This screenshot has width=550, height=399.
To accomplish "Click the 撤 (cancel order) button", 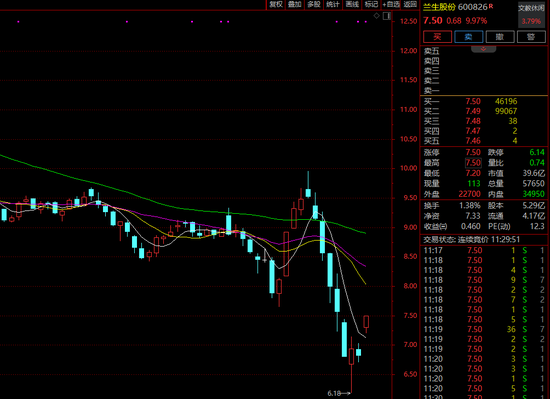I will [500, 37].
